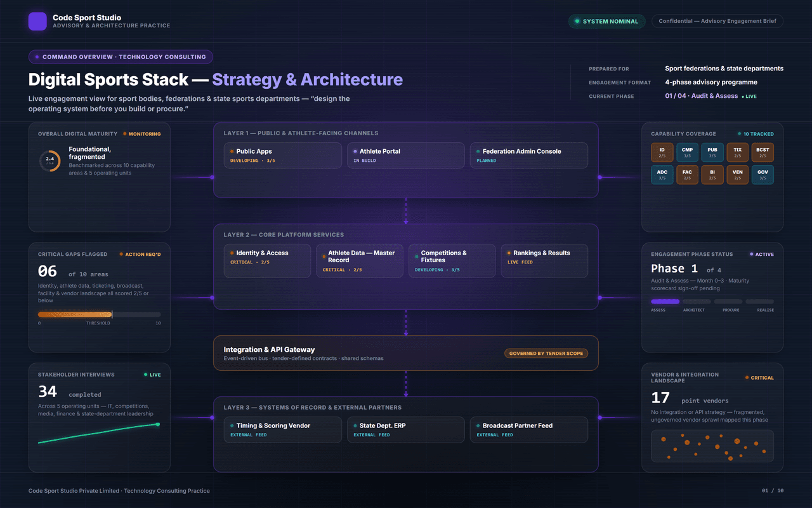The width and height of the screenshot is (812, 508).
Task: Click the 10 Tracked label
Action: [x=756, y=134]
